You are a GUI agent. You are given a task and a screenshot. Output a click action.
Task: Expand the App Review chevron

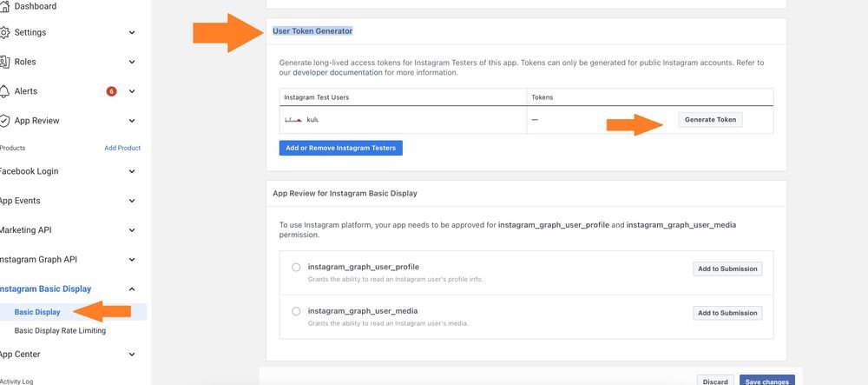pyautogui.click(x=132, y=121)
